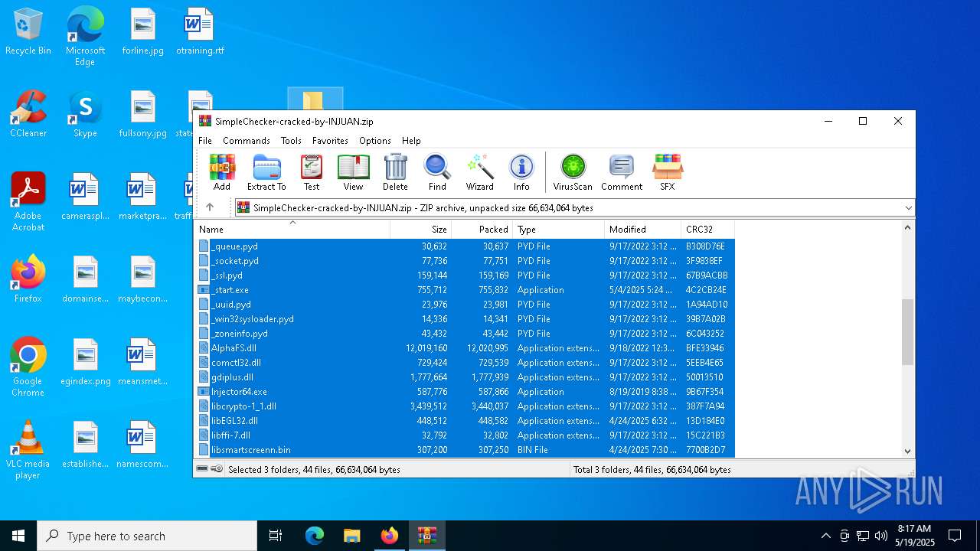Click the volume tray icon
This screenshot has width=980, height=551.
coord(881,536)
